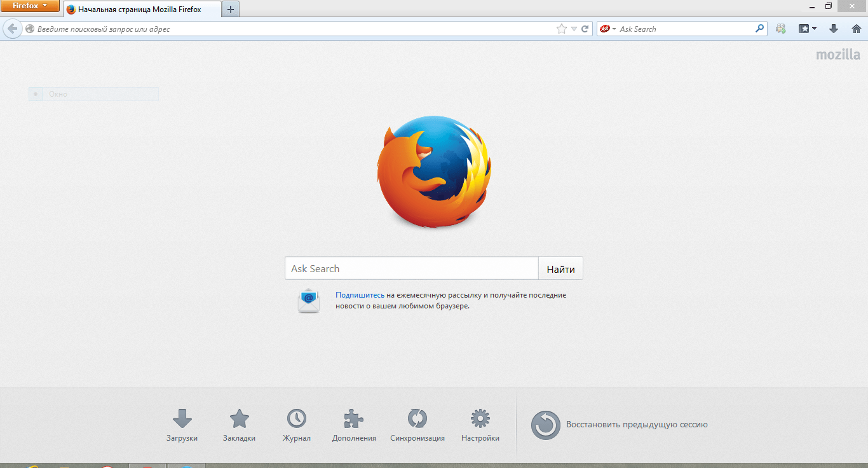Open the orange Firefox menu button
The image size is (868, 468).
point(30,6)
